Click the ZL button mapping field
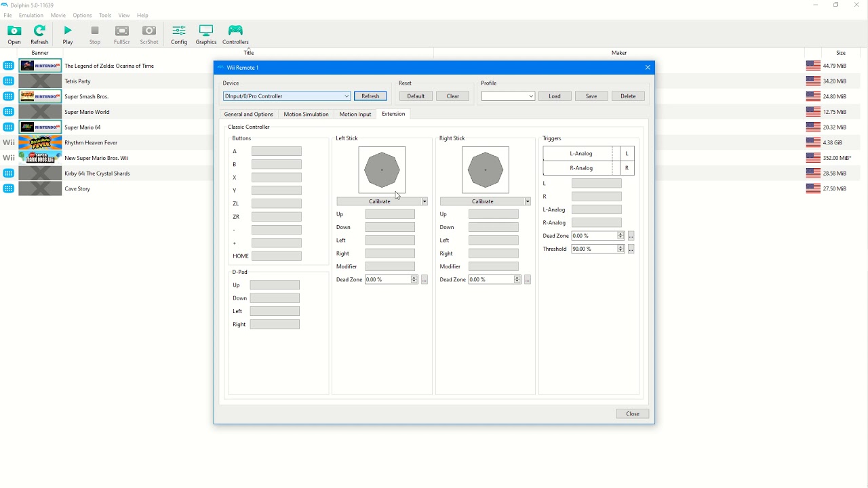 pos(277,203)
